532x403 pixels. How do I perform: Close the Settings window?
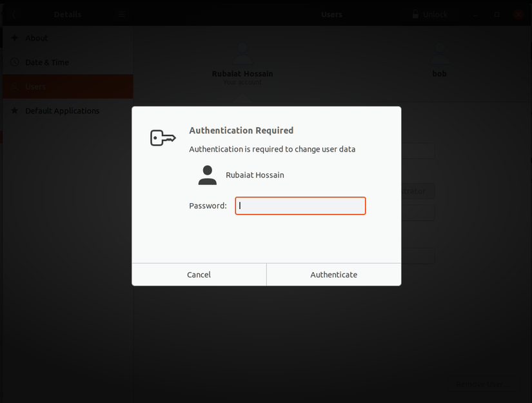pos(518,15)
